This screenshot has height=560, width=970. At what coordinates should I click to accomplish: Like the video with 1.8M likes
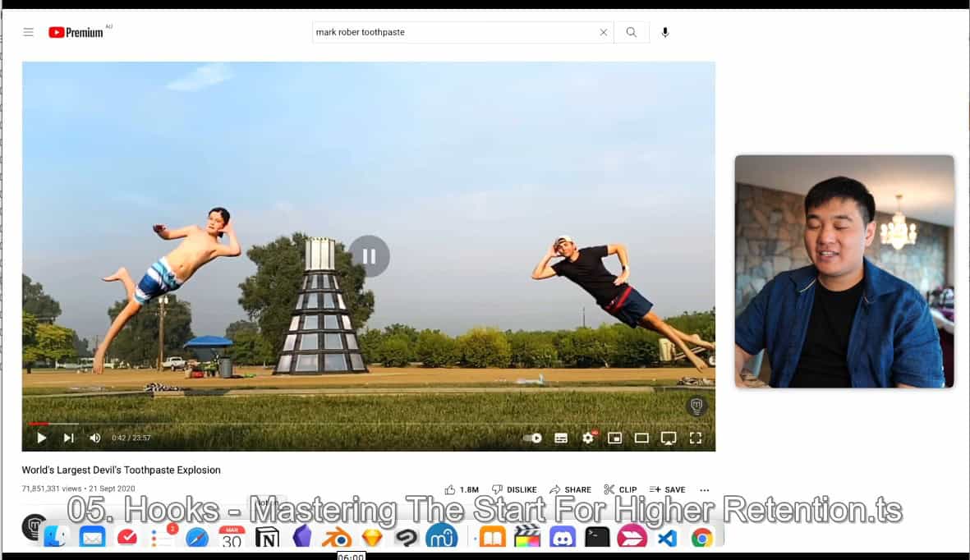click(x=462, y=489)
